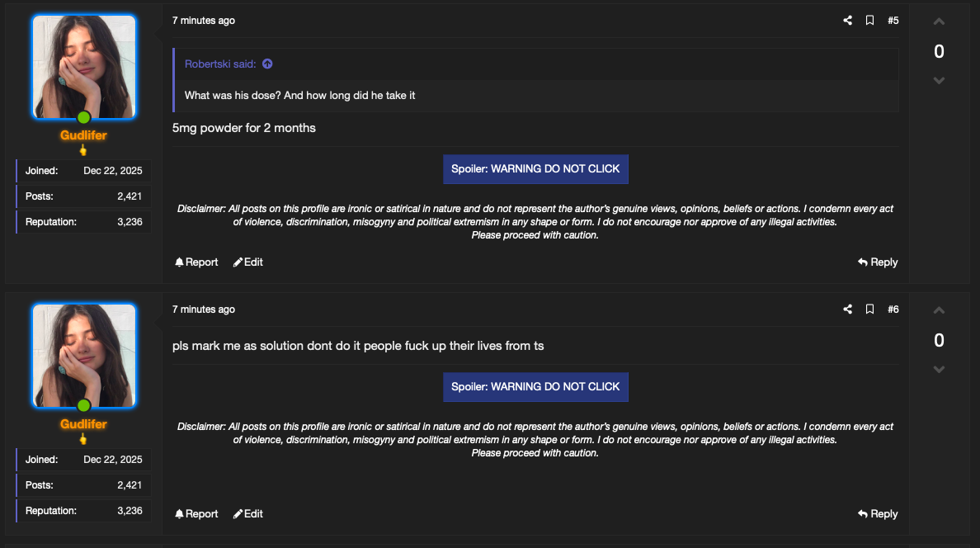Open Gudlifer's avatar in post #6
Viewport: 980px width, 548px height.
[x=84, y=356]
